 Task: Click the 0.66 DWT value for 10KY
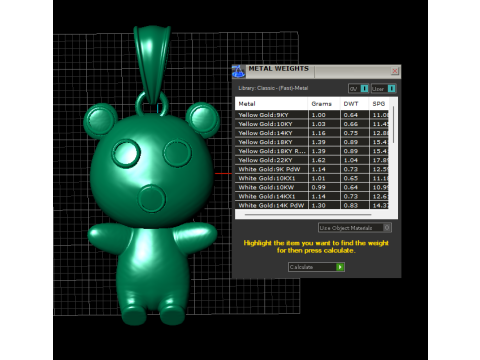click(x=351, y=124)
